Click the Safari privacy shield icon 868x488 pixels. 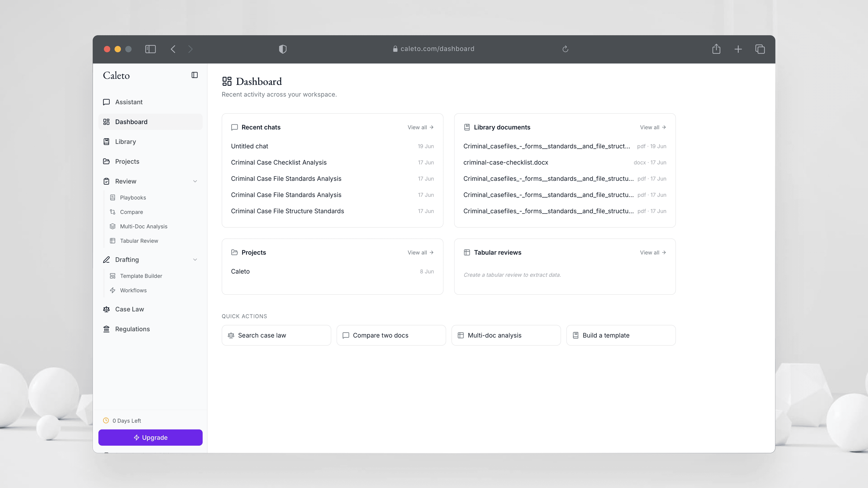[x=283, y=49]
